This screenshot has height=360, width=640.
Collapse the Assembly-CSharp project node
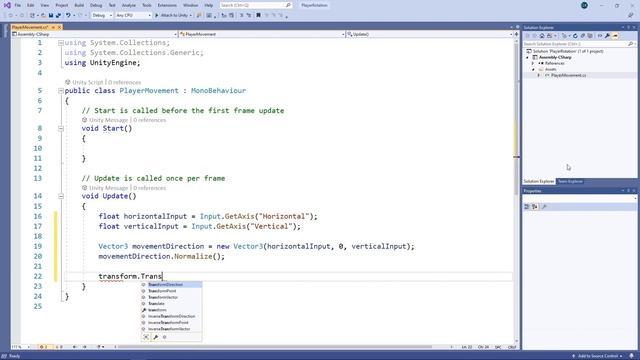527,57
